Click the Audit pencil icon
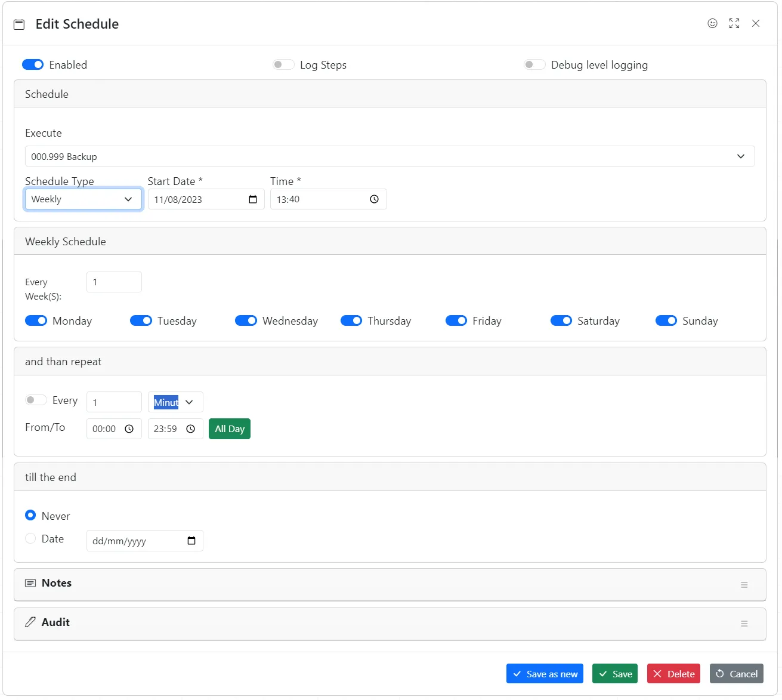Viewport: 782px width, 700px height. pyautogui.click(x=30, y=622)
